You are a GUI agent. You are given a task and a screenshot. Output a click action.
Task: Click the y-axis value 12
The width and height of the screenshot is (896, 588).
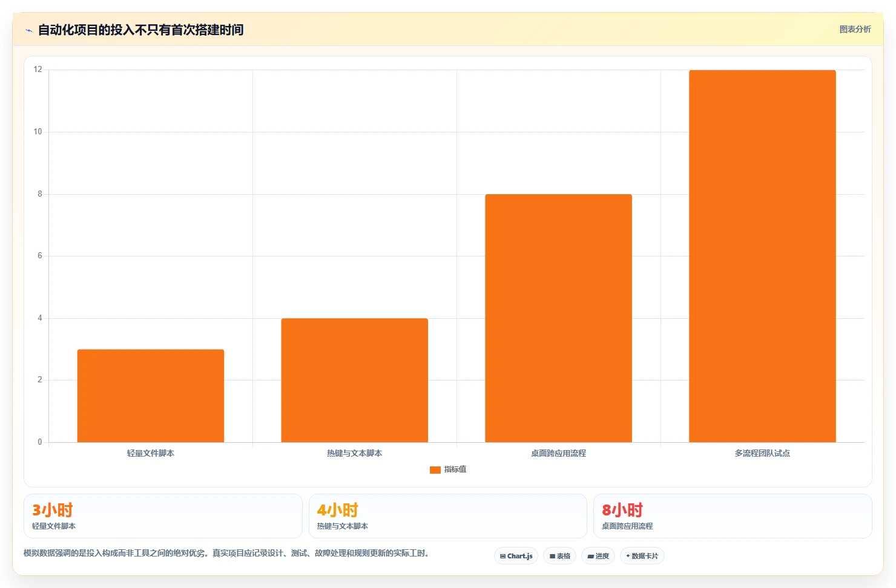tap(38, 70)
